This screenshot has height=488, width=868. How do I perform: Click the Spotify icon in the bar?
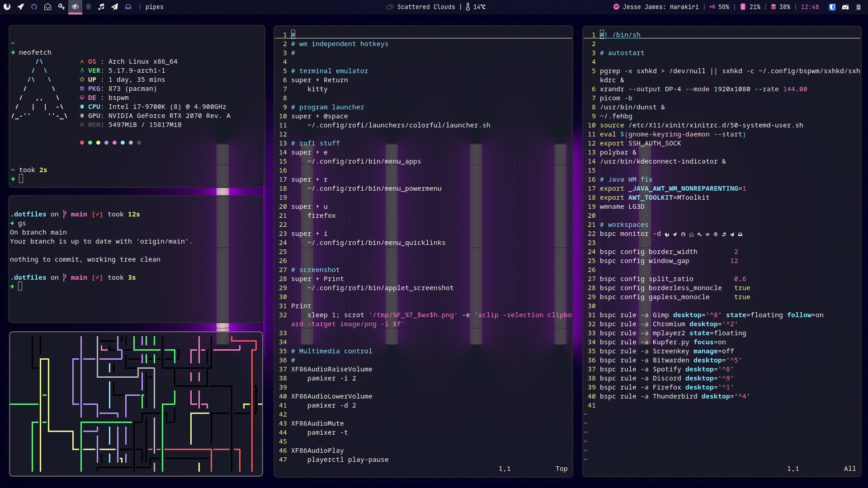(616, 7)
